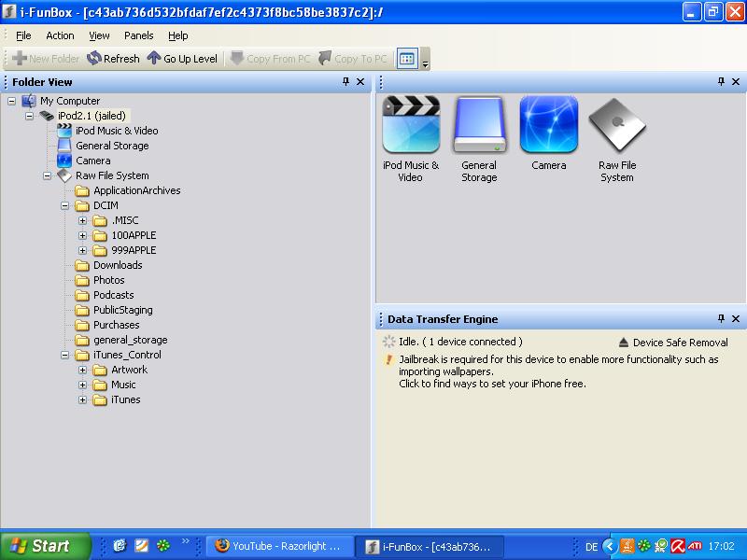Image resolution: width=747 pixels, height=560 pixels.
Task: Open the Raw File System large icon
Action: 617,138
